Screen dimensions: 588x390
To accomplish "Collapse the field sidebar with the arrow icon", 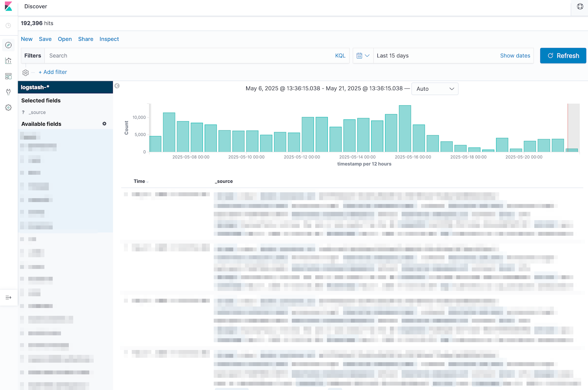I will (x=117, y=86).
